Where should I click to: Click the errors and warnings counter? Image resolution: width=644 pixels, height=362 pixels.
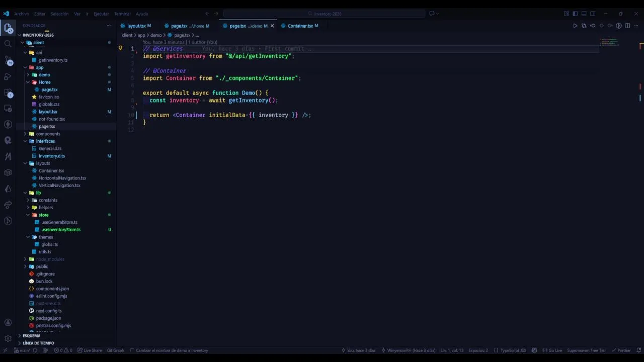point(63,350)
